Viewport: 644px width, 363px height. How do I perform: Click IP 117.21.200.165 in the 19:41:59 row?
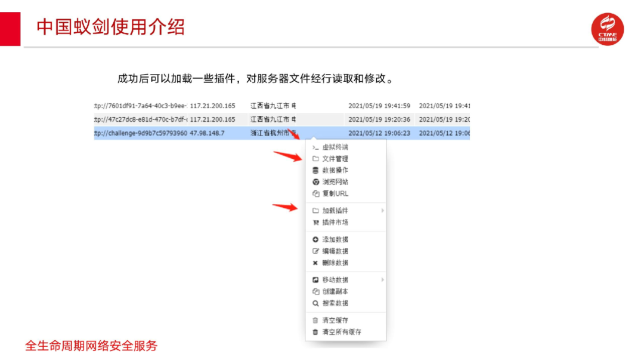(x=212, y=106)
